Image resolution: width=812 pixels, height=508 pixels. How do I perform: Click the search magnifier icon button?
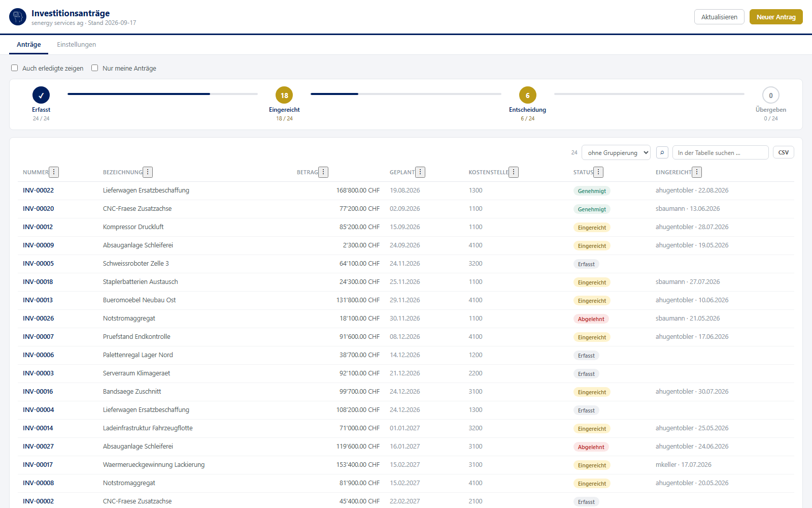(662, 152)
